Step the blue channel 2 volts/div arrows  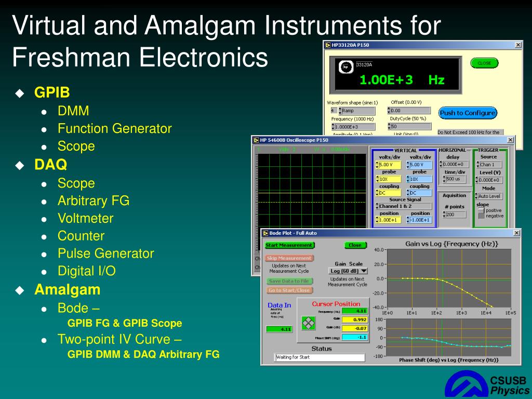[x=408, y=165]
